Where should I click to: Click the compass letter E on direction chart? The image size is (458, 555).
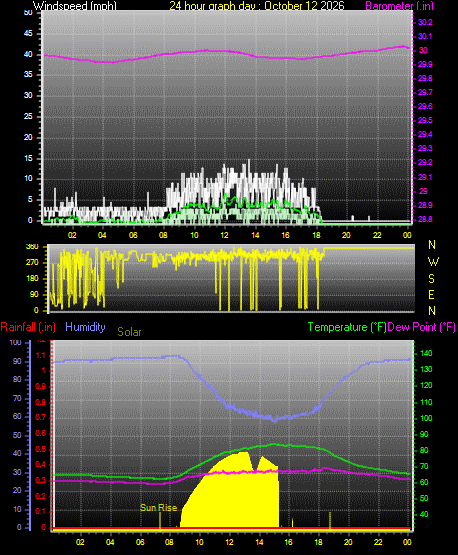(431, 294)
